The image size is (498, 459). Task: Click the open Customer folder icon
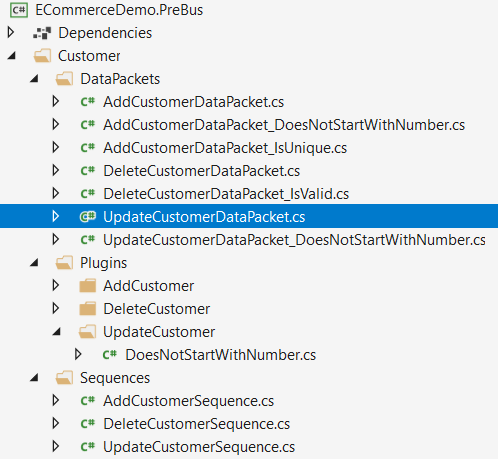[42, 56]
